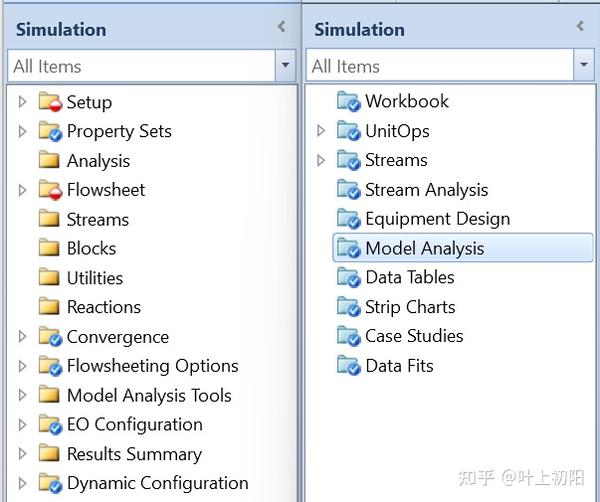Click the Stream Analysis folder icon
The width and height of the screenshot is (600, 502).
point(348,190)
